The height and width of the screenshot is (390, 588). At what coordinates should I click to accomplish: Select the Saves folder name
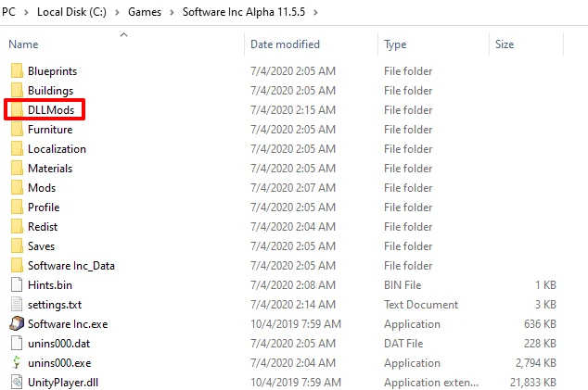(x=41, y=246)
